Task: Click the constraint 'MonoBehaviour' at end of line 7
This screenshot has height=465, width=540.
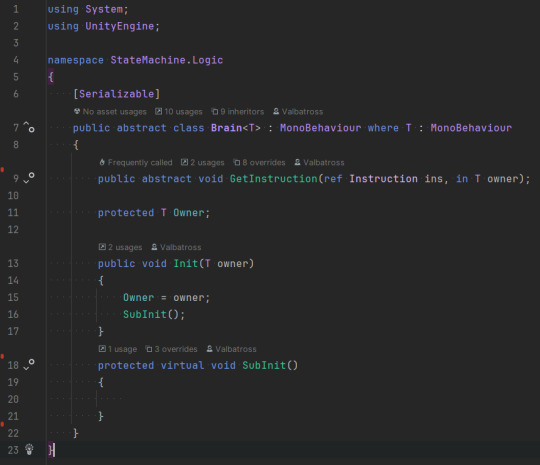Action: tap(471, 128)
